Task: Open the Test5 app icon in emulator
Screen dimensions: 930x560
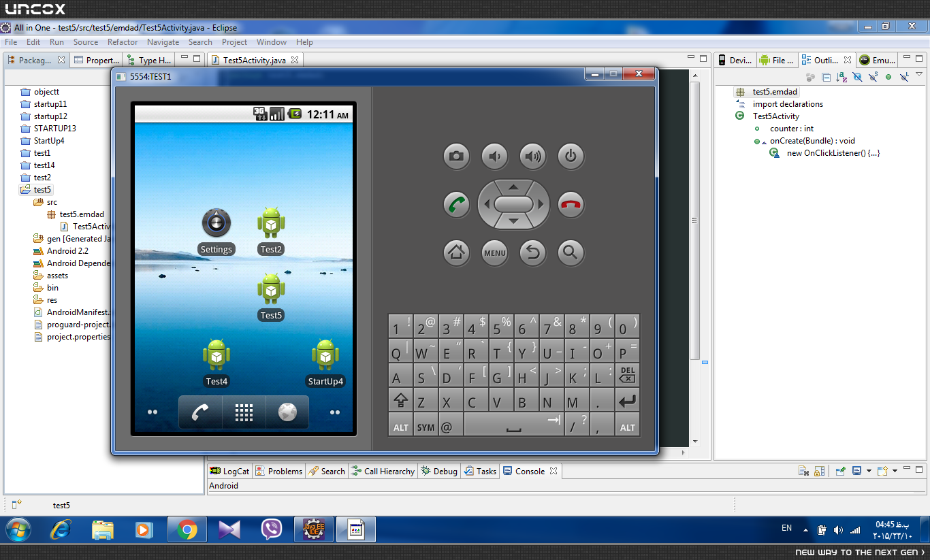Action: tap(271, 297)
